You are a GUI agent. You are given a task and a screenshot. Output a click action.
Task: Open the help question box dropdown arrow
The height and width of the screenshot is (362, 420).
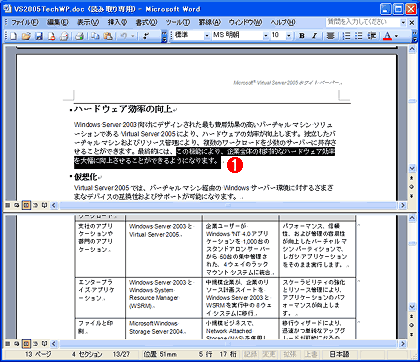[403, 22]
